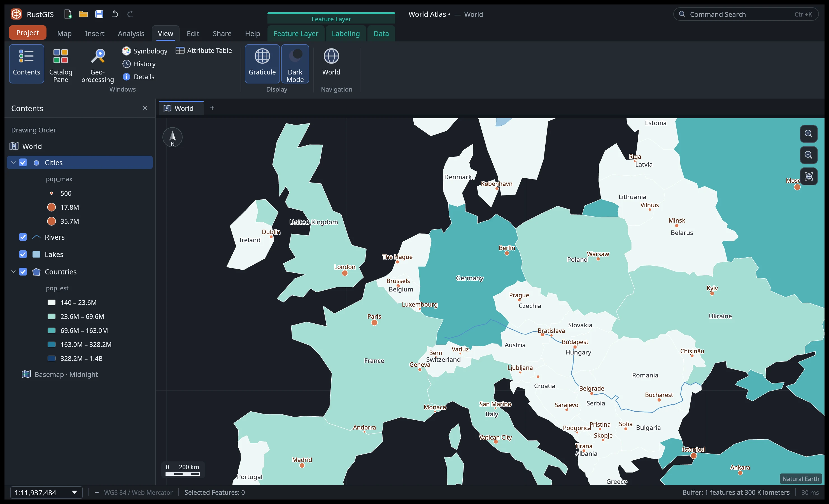829x504 pixels.
Task: Switch to the Map ribbon tab
Action: pos(64,33)
